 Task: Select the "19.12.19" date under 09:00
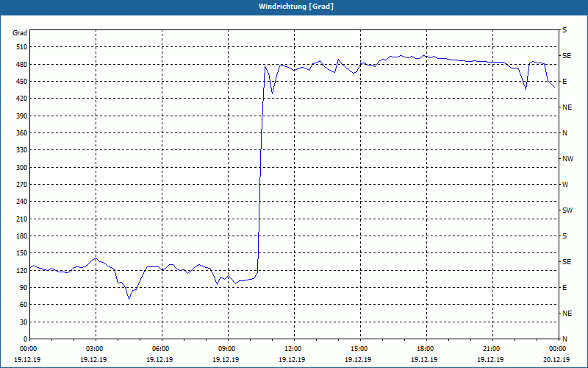pyautogui.click(x=226, y=359)
